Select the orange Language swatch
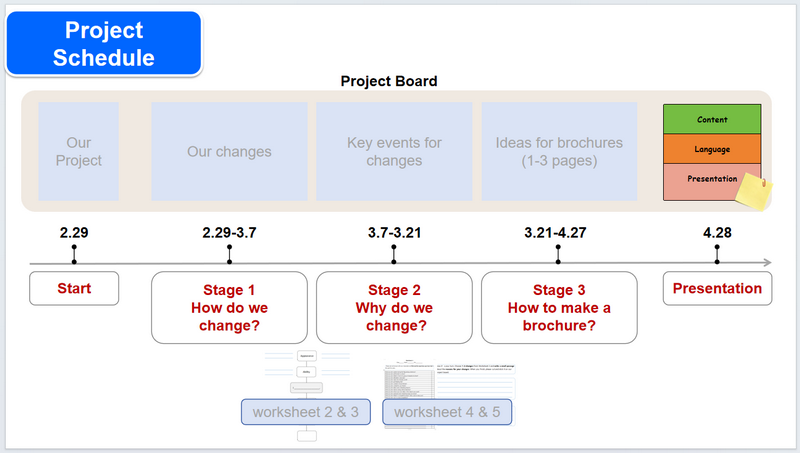 point(712,149)
